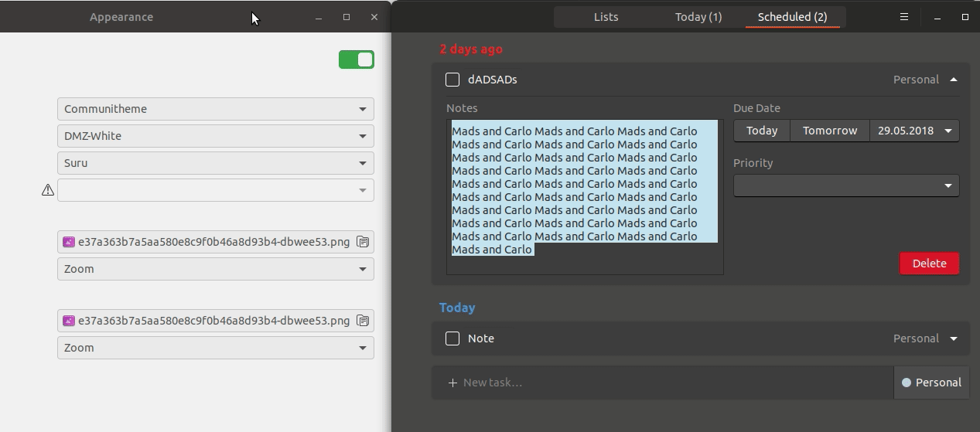Maximize the To Do window
Image resolution: width=980 pixels, height=432 pixels.
965,17
